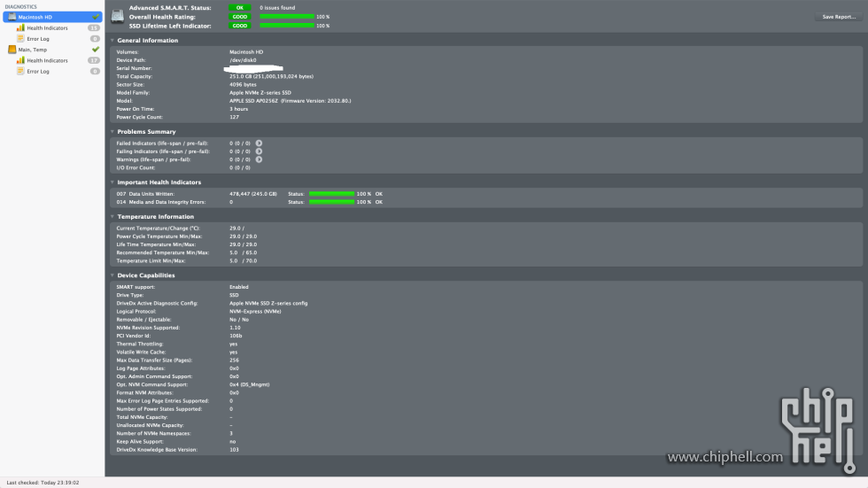This screenshot has width=868, height=488.
Task: Click the '0x4 (DS_Mngmt)' command support value
Action: coord(250,384)
